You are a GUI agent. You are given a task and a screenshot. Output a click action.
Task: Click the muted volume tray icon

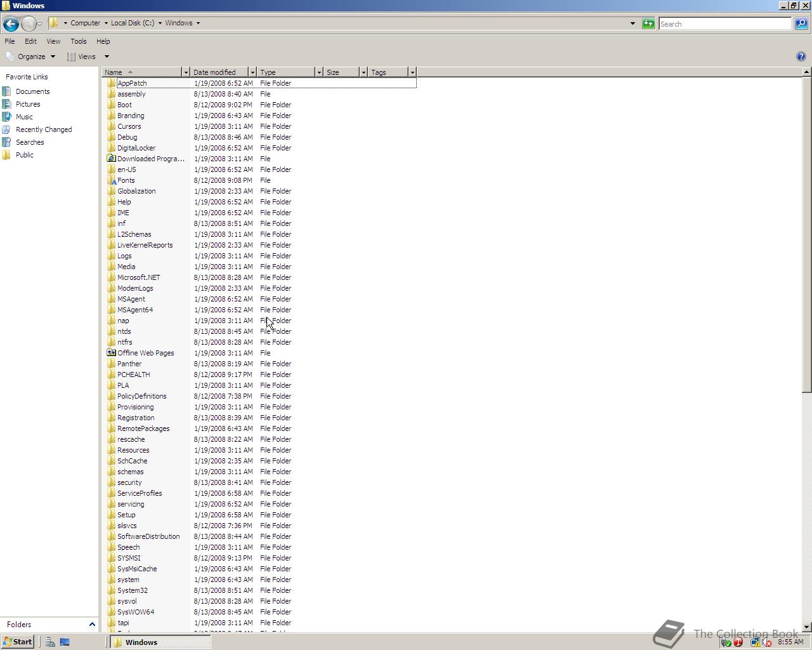pyautogui.click(x=766, y=642)
